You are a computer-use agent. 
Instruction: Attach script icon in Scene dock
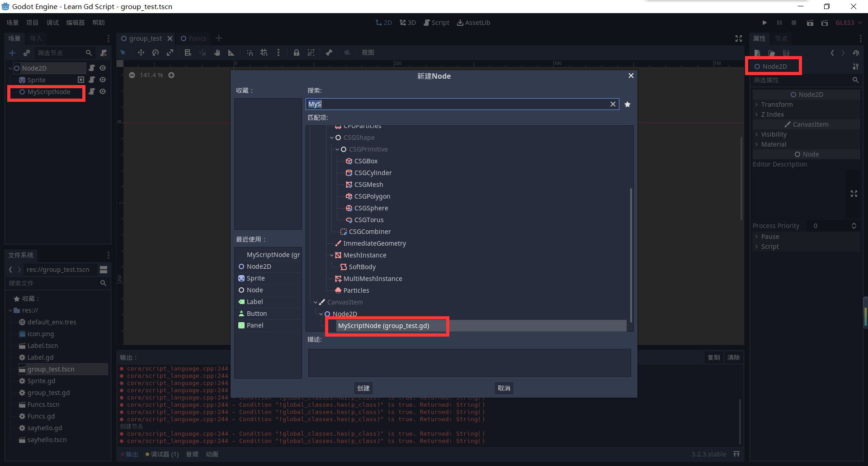104,53
